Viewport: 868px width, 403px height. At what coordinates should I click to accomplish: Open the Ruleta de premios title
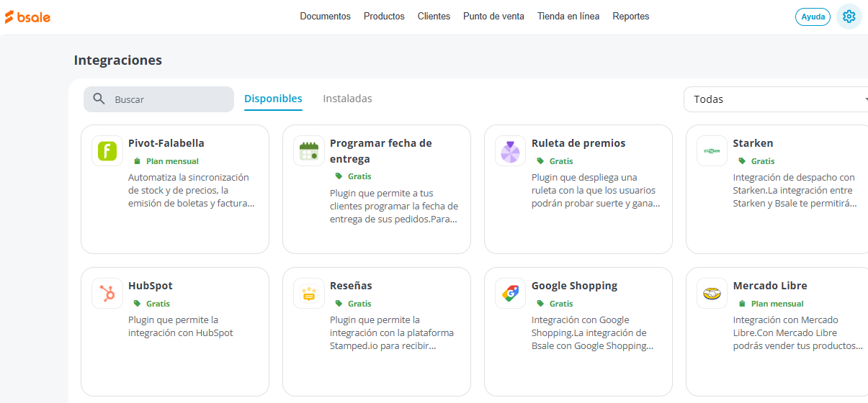578,143
